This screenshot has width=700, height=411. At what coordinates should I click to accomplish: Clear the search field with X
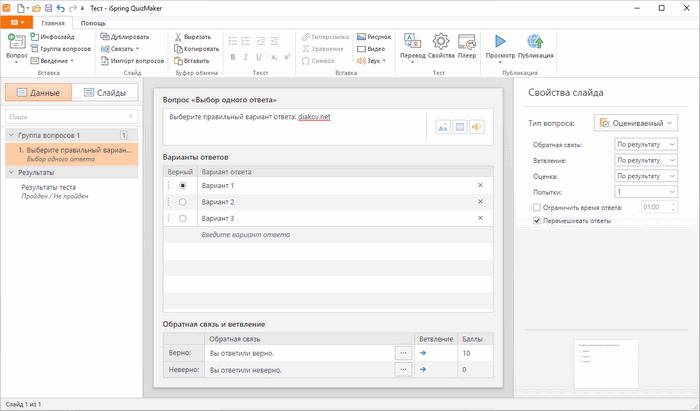pos(131,116)
